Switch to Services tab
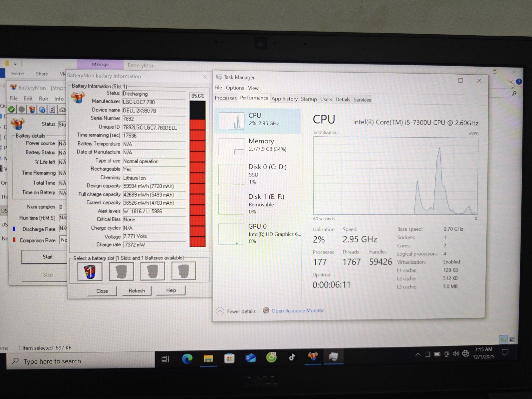The height and width of the screenshot is (399, 532). [362, 100]
